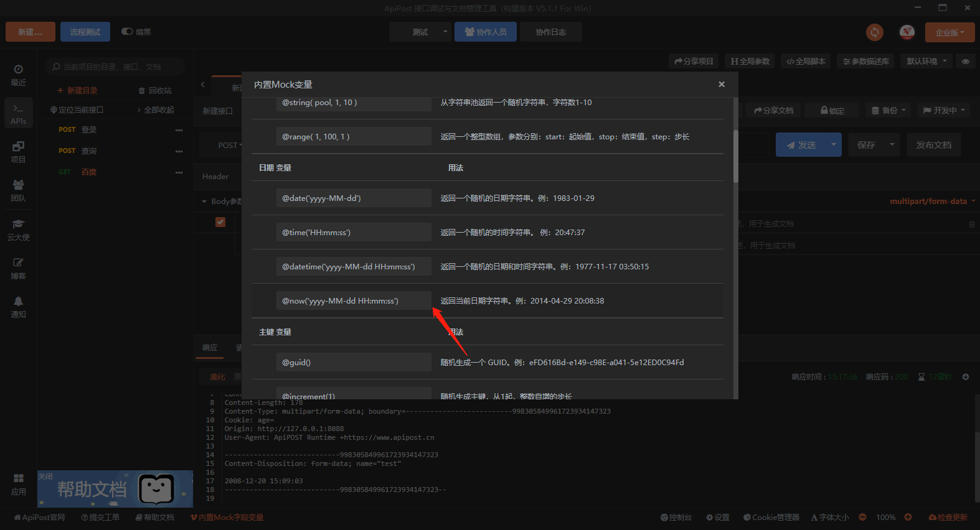
Task: Click the orange sync refresh icon
Action: pyautogui.click(x=875, y=32)
